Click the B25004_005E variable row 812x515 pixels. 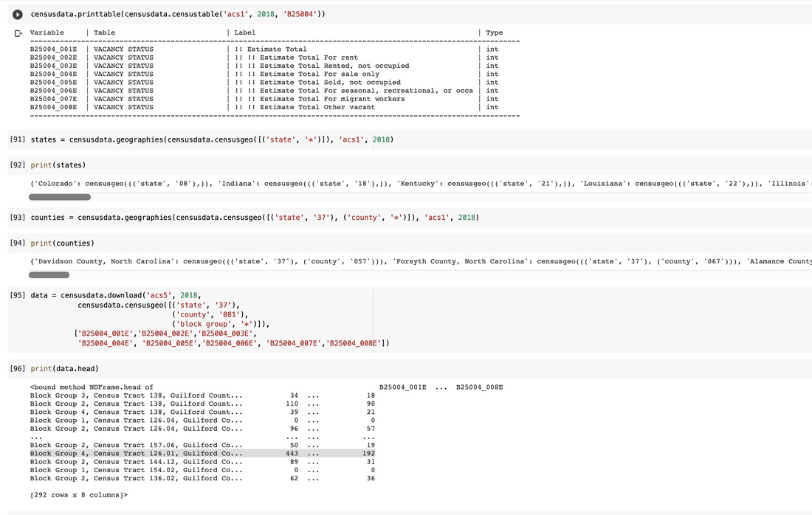264,83
